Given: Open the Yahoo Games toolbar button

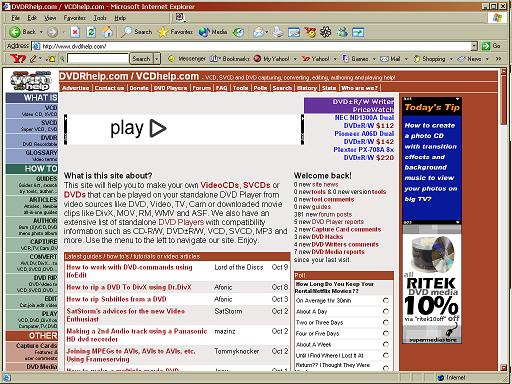Looking at the screenshot, I should 355,59.
